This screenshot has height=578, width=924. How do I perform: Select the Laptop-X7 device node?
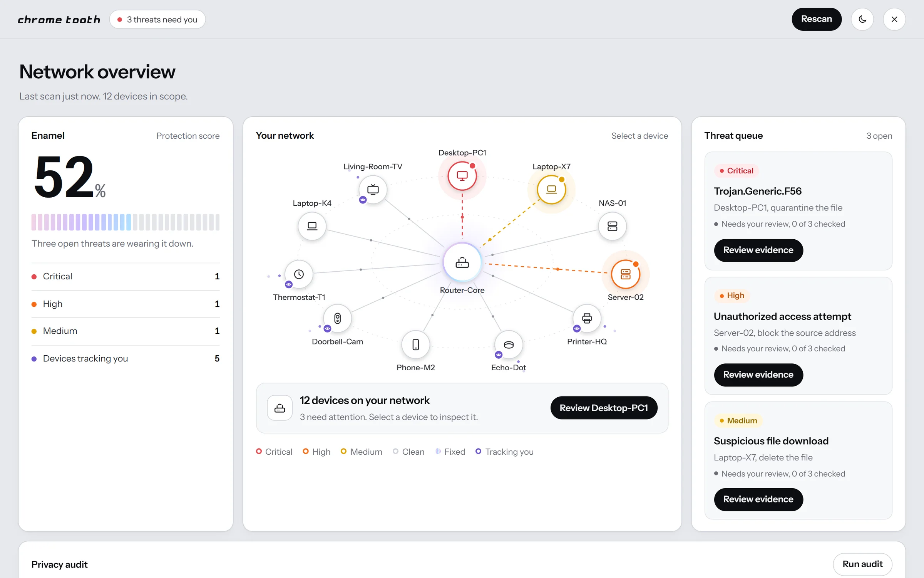[551, 190]
